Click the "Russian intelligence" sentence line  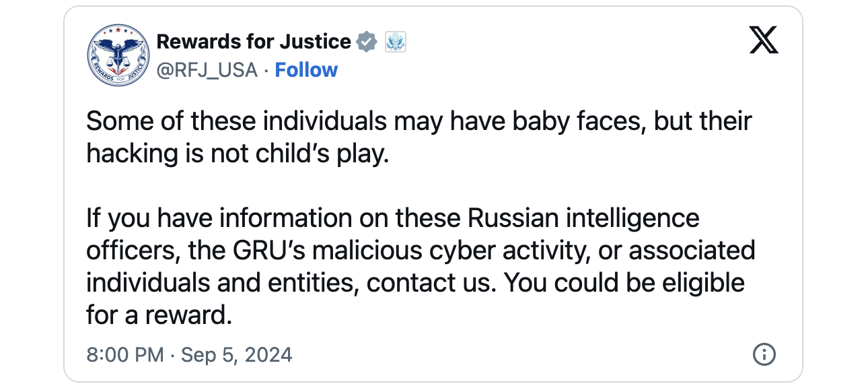(393, 218)
